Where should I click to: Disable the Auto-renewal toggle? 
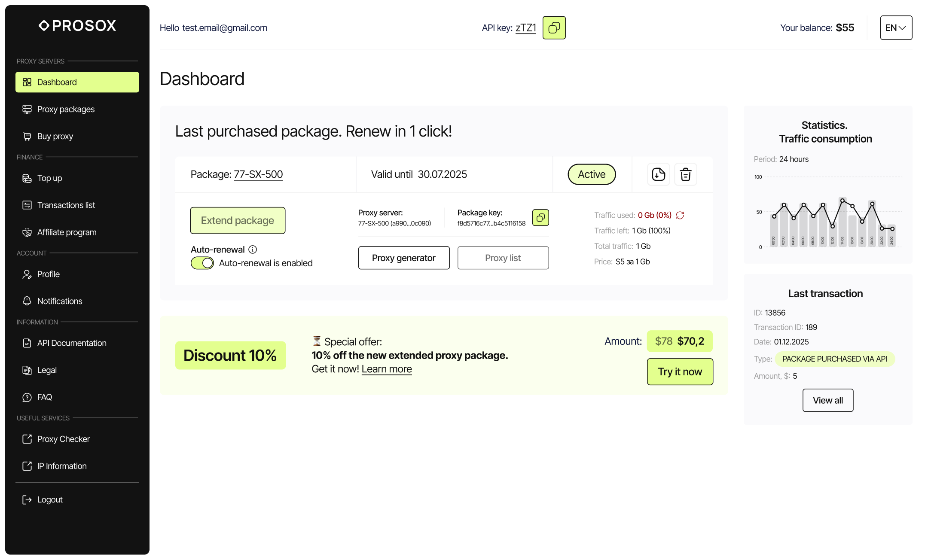[202, 263]
